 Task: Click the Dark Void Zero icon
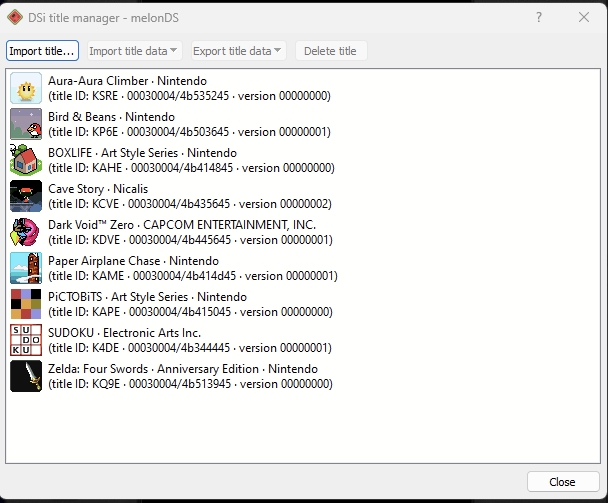(25, 232)
